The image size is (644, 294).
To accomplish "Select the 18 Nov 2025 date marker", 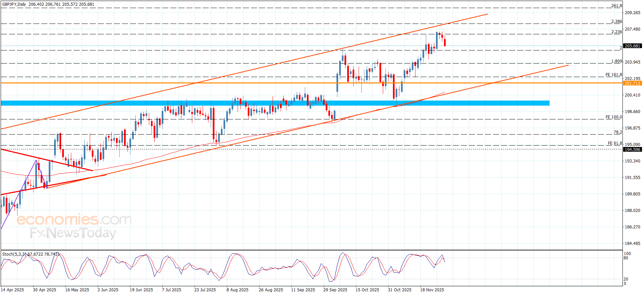I will (432, 290).
